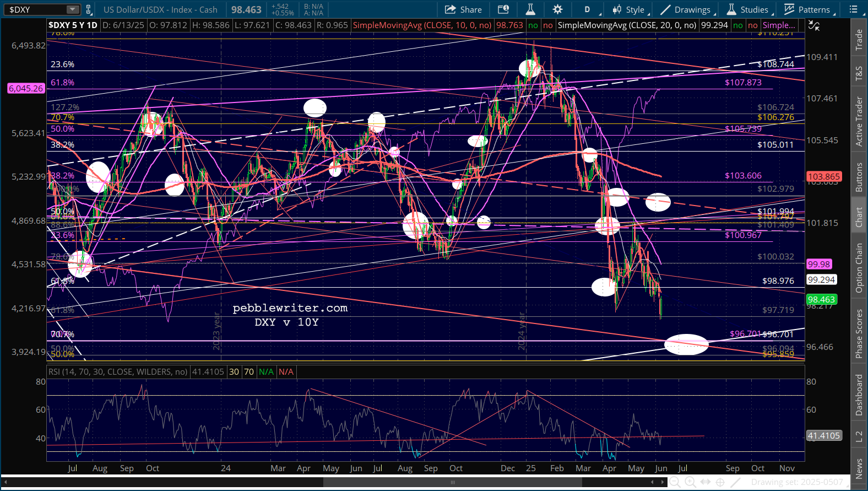Click the truncated pink Simple... study label
The height and width of the screenshot is (491, 868).
[x=779, y=25]
